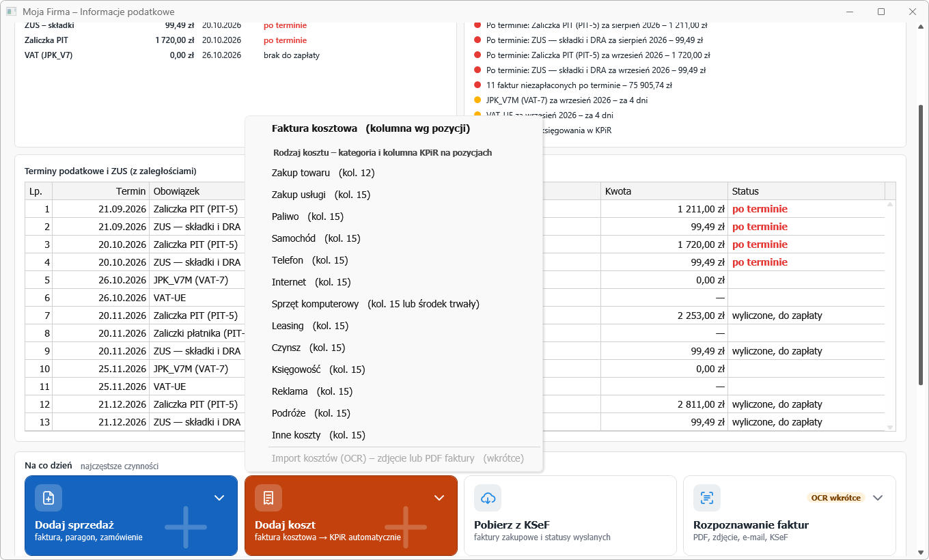Choose Zakup towaru (kol. 12) from menu

click(x=393, y=173)
